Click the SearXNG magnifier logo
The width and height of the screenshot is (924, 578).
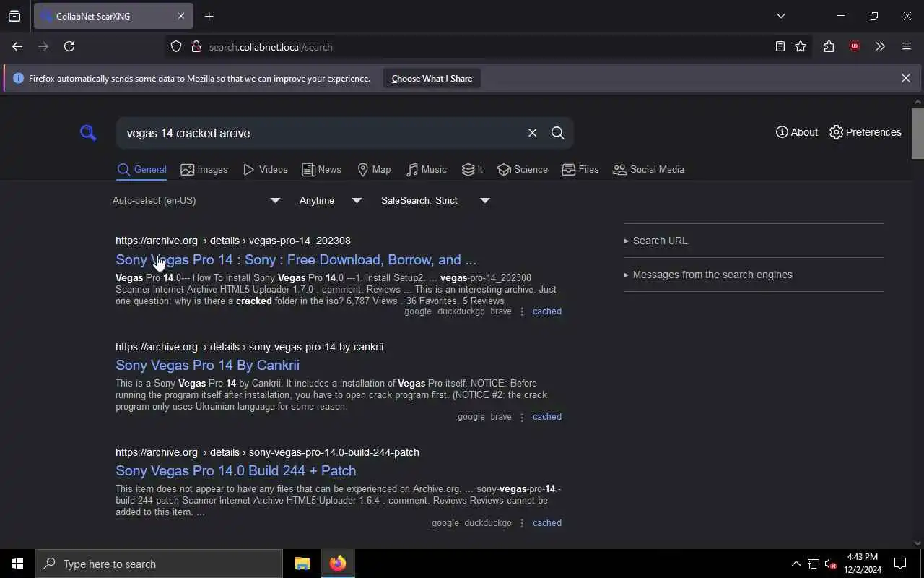pyautogui.click(x=88, y=133)
